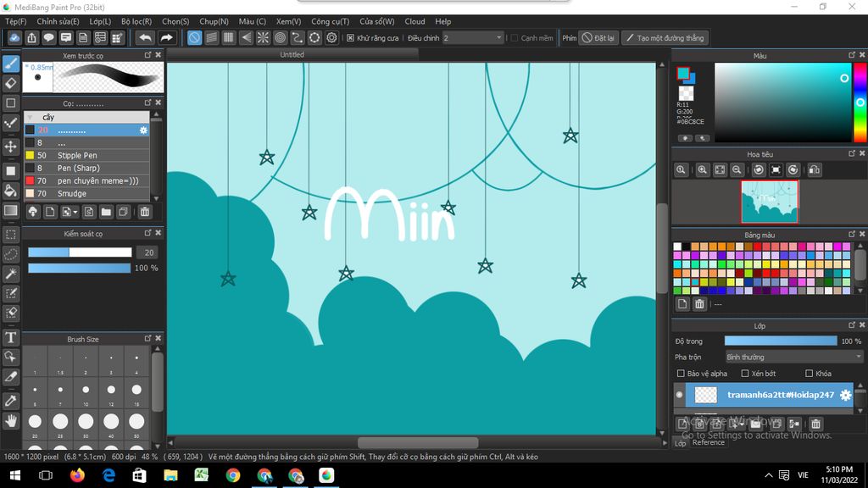Click the Redo arrow

(166, 37)
